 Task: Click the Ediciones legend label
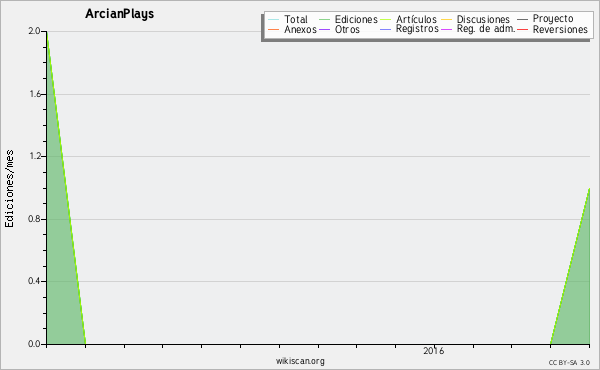[x=356, y=19]
